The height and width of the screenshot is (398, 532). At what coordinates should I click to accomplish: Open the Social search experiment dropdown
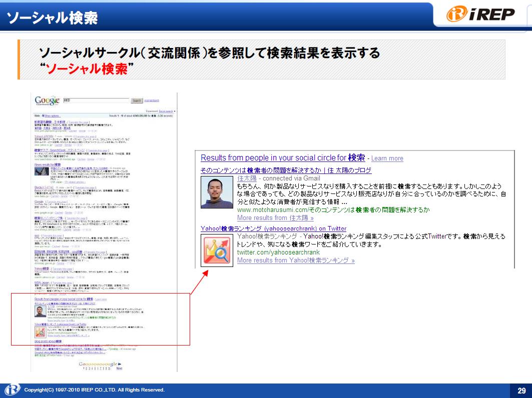[x=167, y=111]
